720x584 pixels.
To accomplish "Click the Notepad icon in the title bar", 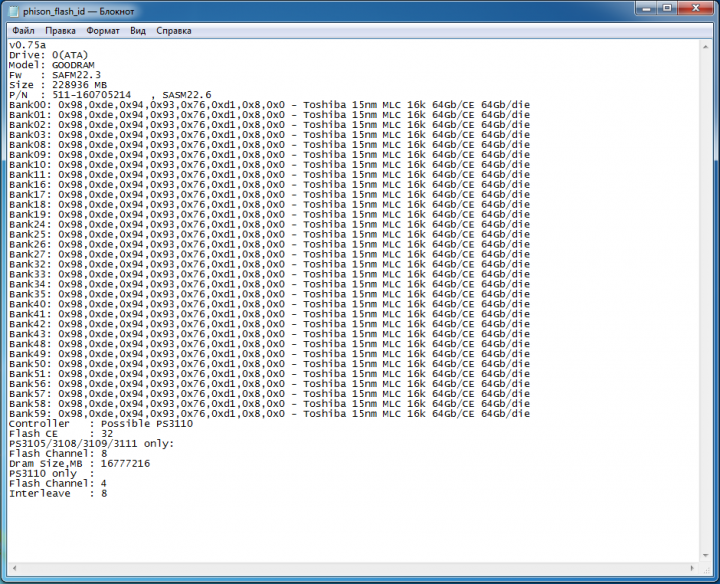I will pos(14,11).
